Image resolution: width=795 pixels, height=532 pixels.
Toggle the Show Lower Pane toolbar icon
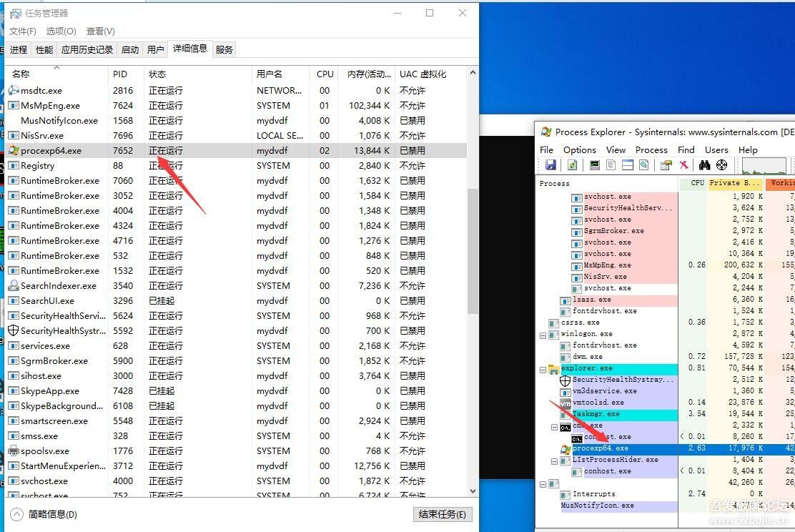pyautogui.click(x=628, y=165)
